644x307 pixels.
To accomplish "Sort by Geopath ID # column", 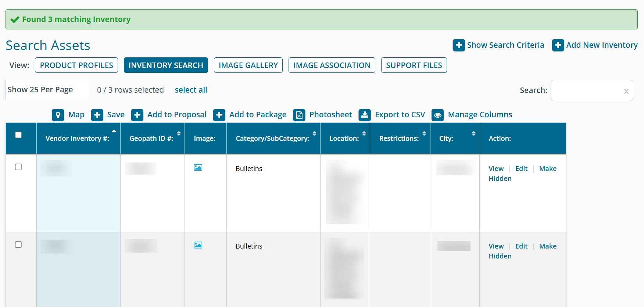I will pos(153,139).
